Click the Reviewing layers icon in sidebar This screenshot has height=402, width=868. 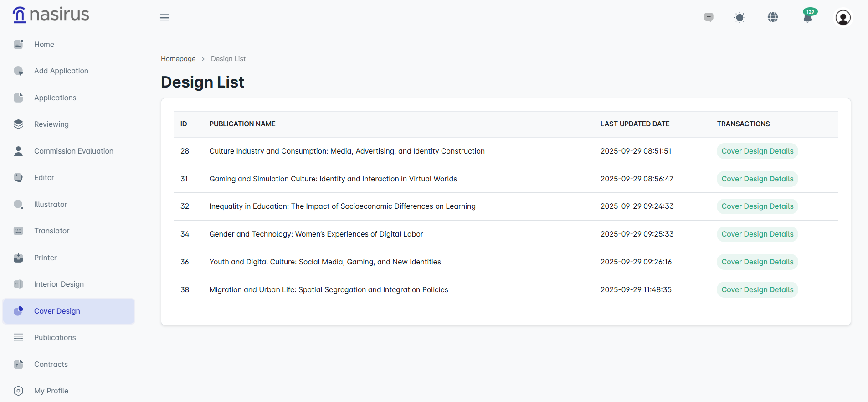point(18,124)
